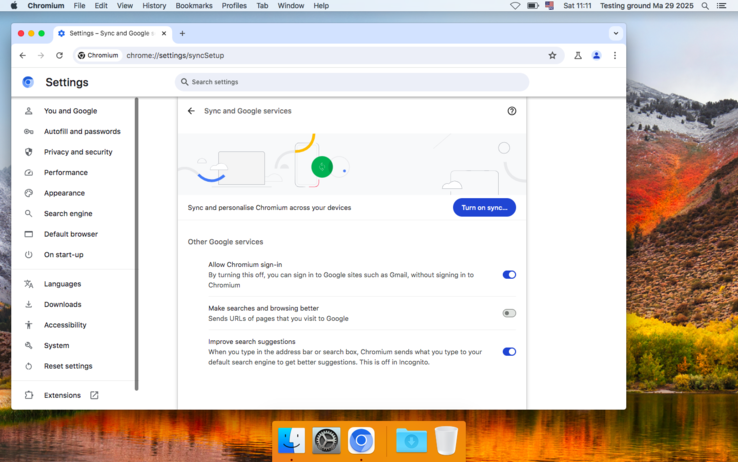Image resolution: width=738 pixels, height=462 pixels.
Task: Expand the tab search dropdown arrow
Action: click(x=615, y=33)
